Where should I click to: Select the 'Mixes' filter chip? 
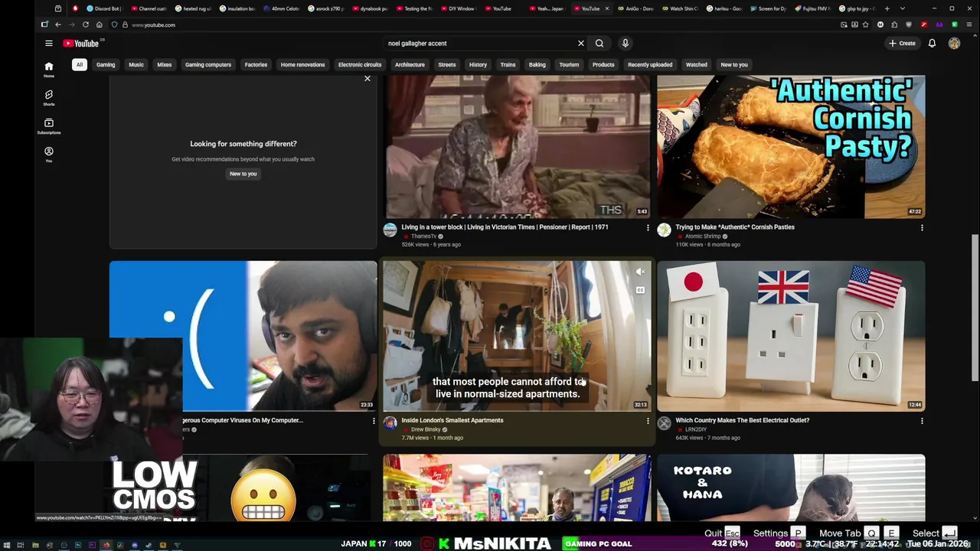[x=165, y=64]
